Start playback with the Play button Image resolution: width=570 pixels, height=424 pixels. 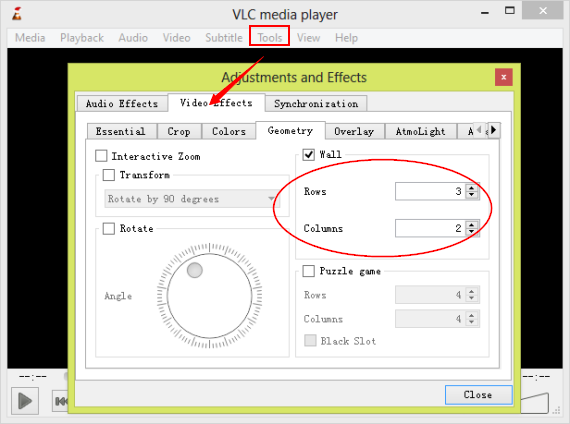point(25,401)
